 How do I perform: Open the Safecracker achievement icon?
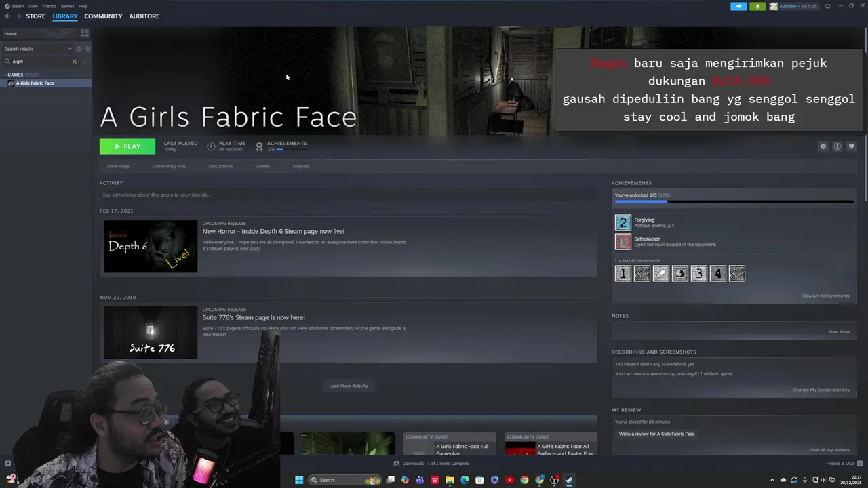[623, 241]
